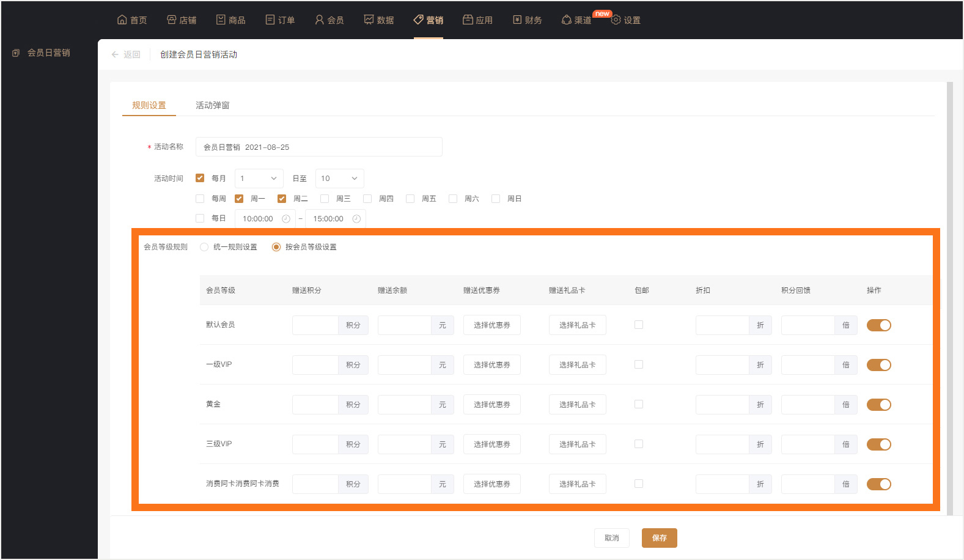
Task: Click the 设置 gear icon in navigation
Action: [616, 20]
